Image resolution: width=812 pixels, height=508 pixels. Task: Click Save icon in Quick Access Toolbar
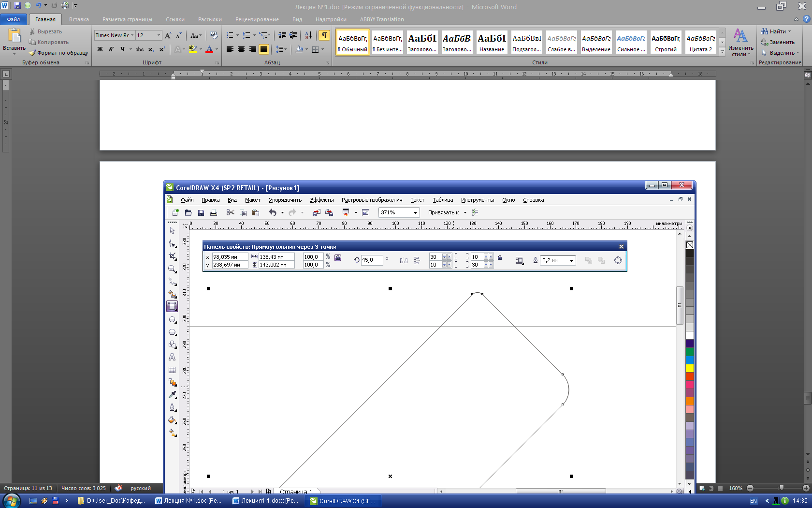click(x=17, y=5)
